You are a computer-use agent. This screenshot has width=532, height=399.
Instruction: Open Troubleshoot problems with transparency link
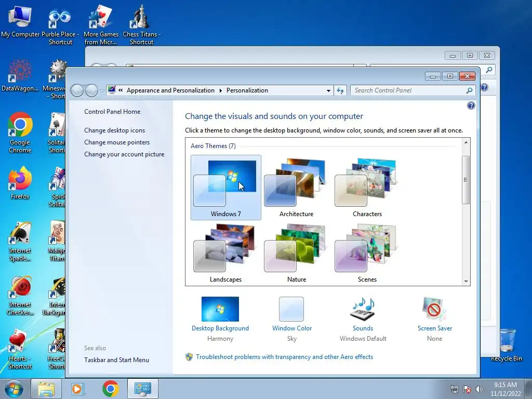point(284,357)
